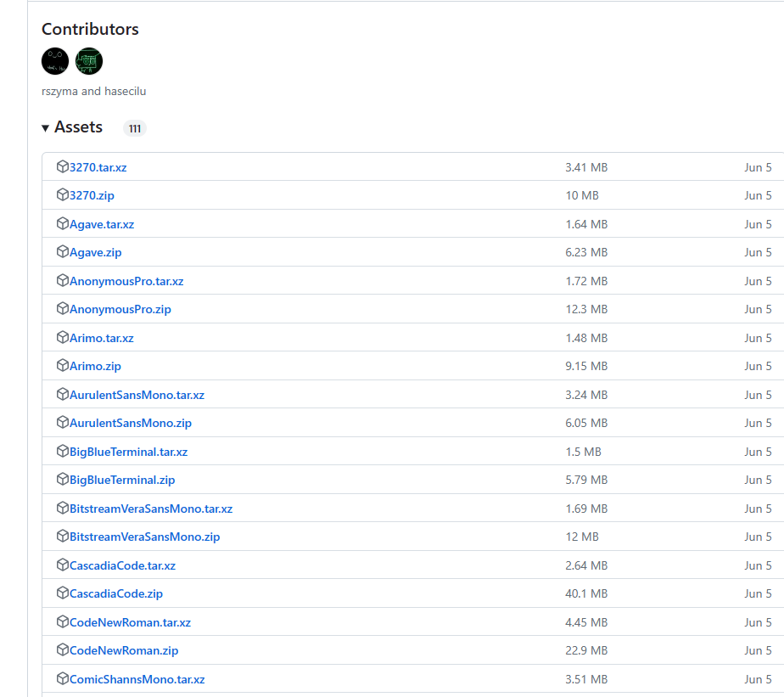
Task: Download 3270.tar.xz
Action: click(x=98, y=167)
